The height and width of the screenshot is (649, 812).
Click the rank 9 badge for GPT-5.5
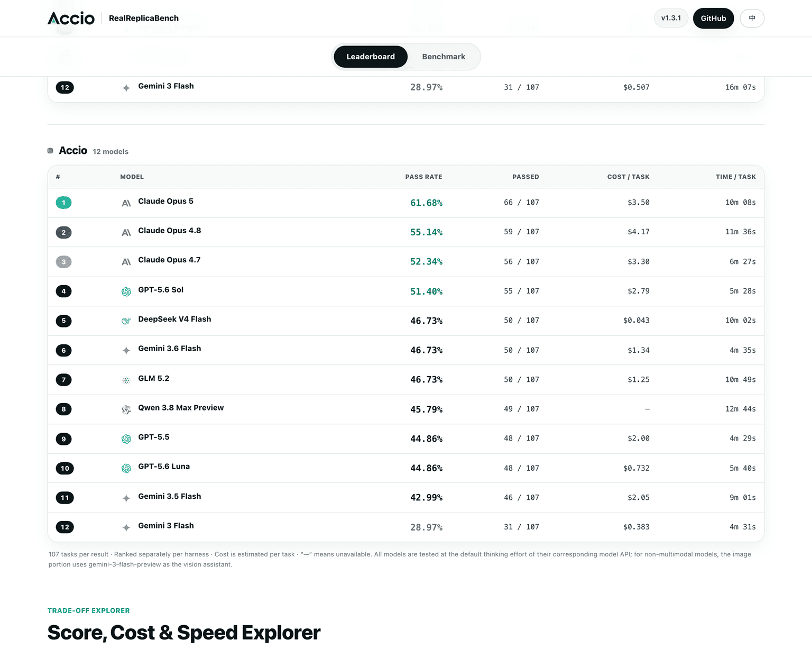[x=63, y=438]
